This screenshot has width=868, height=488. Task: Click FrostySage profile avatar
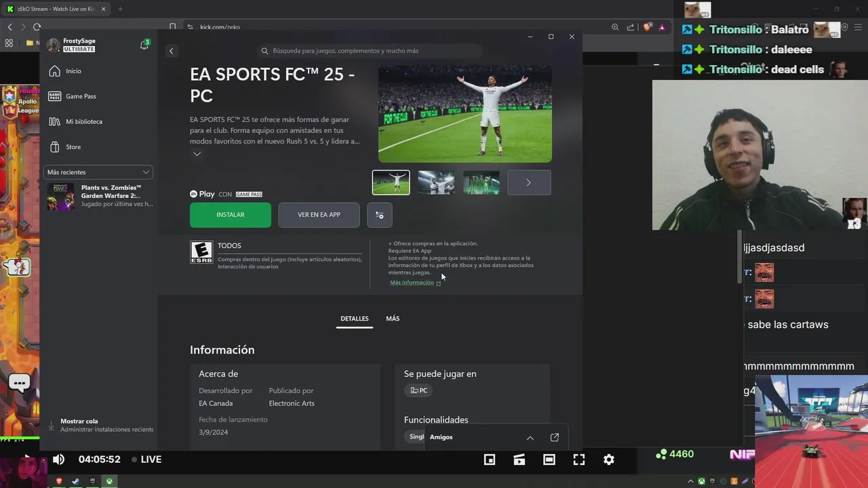tap(53, 45)
